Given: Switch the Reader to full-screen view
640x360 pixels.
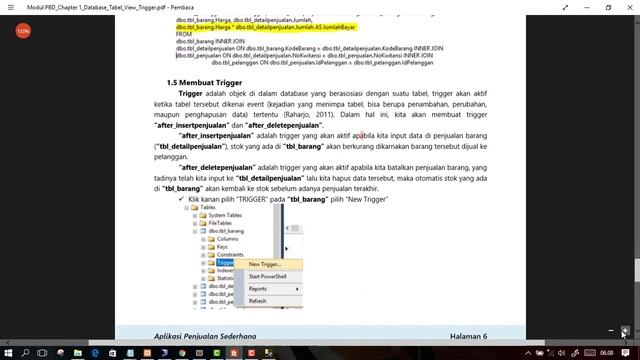Looking at the screenshot, I should [x=565, y=7].
